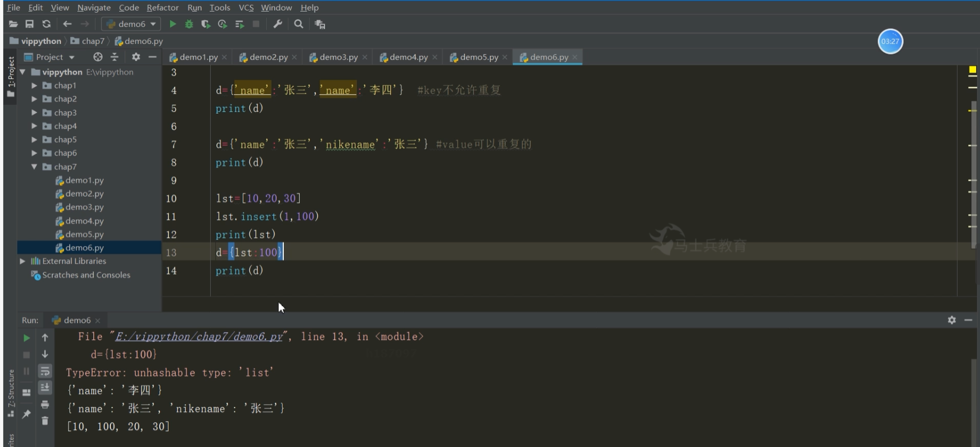Click the vippython breadcrumb
The image size is (980, 447).
click(x=36, y=41)
